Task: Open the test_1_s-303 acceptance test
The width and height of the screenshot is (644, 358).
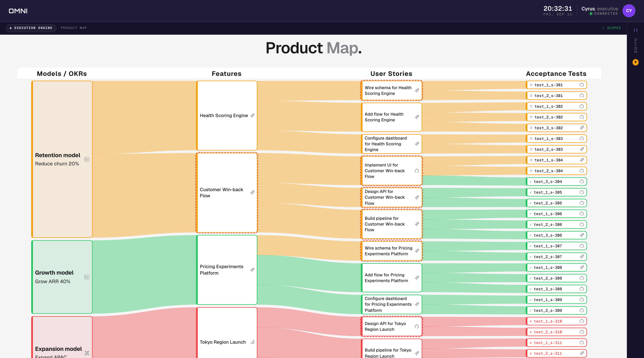Action: coord(556,139)
